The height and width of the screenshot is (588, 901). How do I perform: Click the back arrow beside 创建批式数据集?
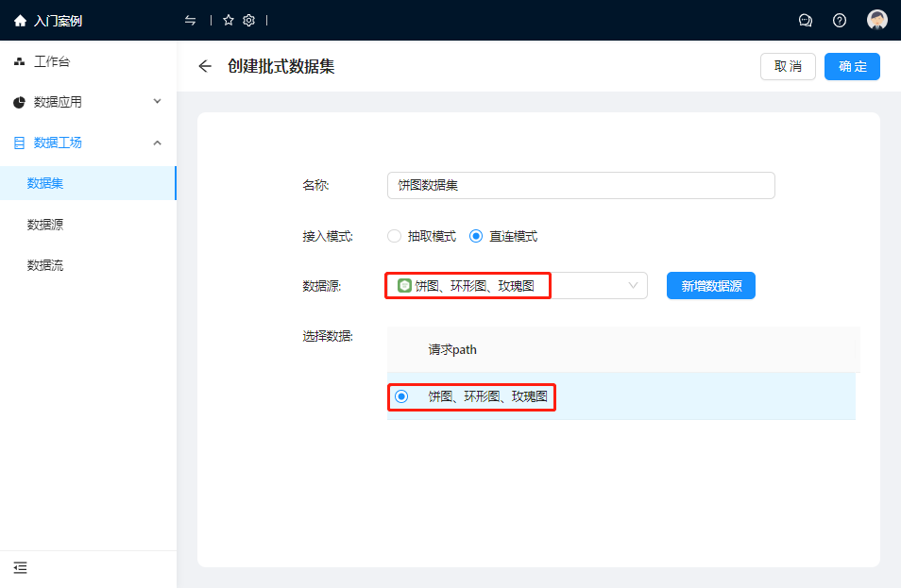point(205,66)
